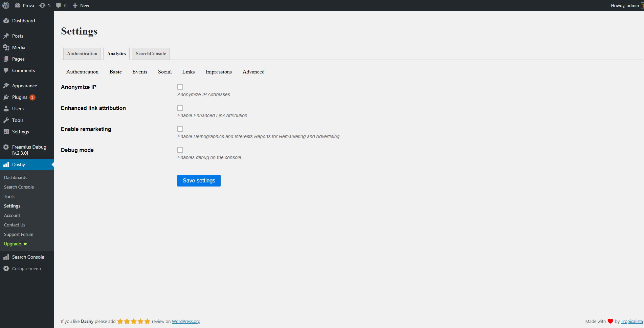
Task: Go to the Events sub-tab
Action: point(140,72)
